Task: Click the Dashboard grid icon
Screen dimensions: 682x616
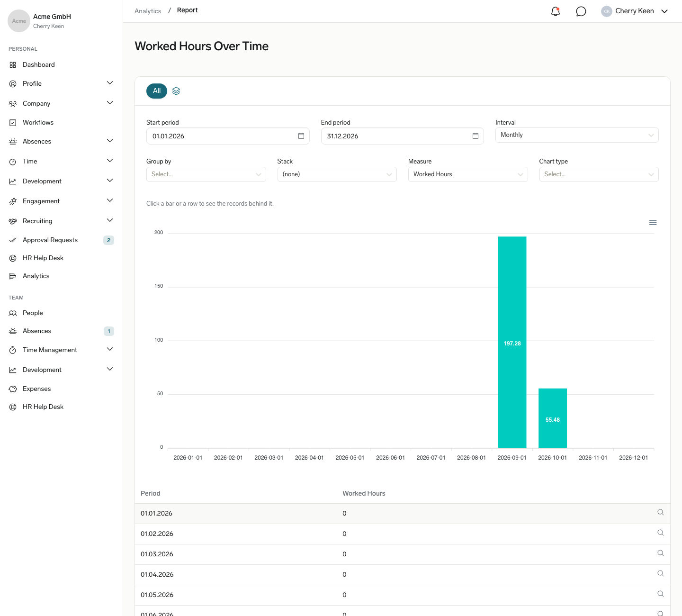Action: click(x=13, y=65)
